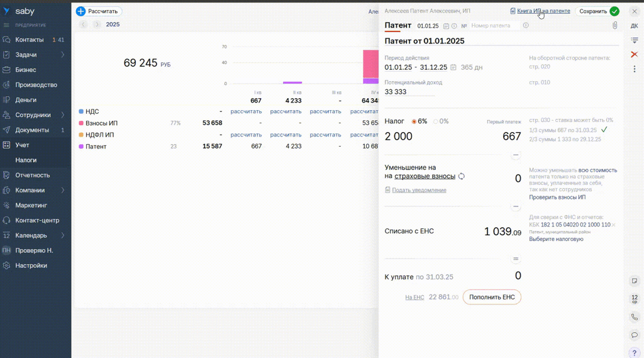
Task: Open the phone call icon in right rail
Action: coord(634,317)
